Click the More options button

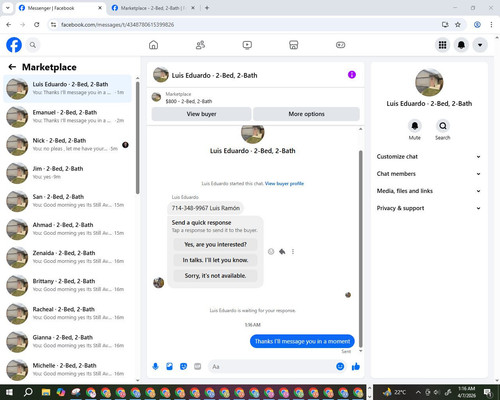(306, 114)
